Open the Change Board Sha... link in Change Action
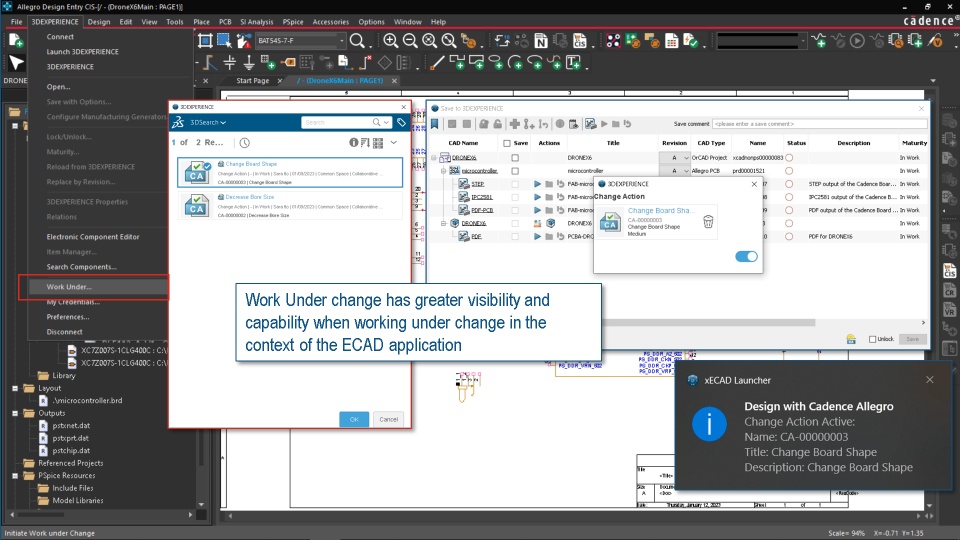The height and width of the screenshot is (540, 960). tap(660, 210)
